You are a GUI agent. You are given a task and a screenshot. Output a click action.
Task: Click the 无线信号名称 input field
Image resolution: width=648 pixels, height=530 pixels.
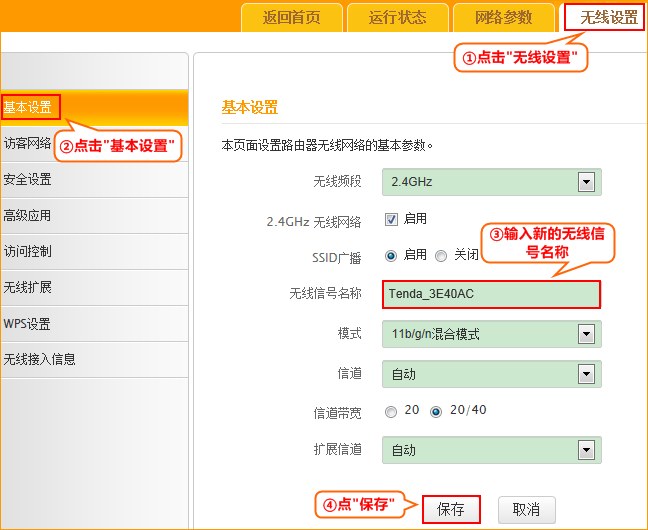click(491, 294)
